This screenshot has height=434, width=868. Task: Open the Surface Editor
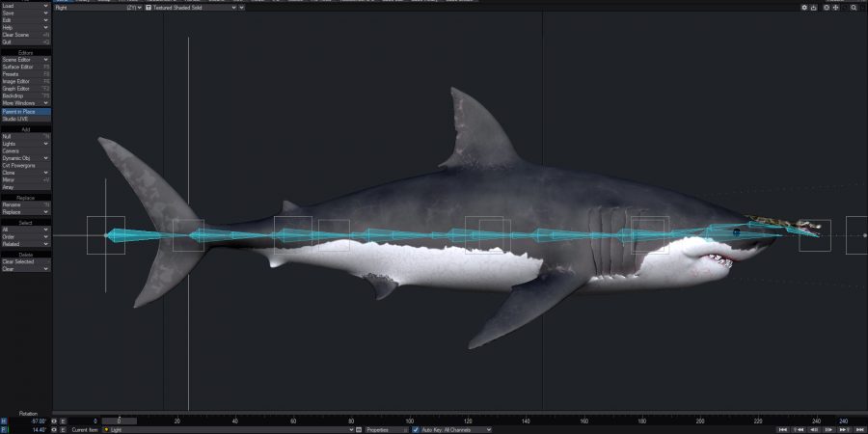point(25,67)
